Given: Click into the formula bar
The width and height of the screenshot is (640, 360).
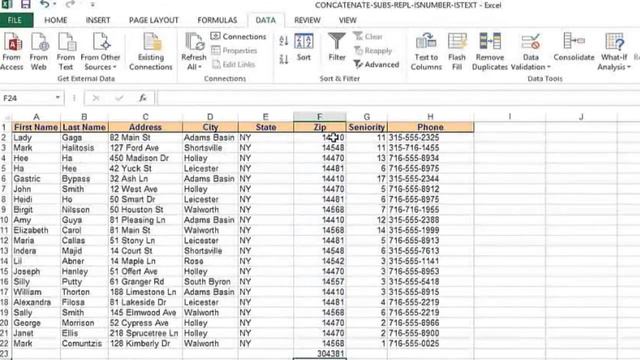Looking at the screenshot, I should pos(398,98).
